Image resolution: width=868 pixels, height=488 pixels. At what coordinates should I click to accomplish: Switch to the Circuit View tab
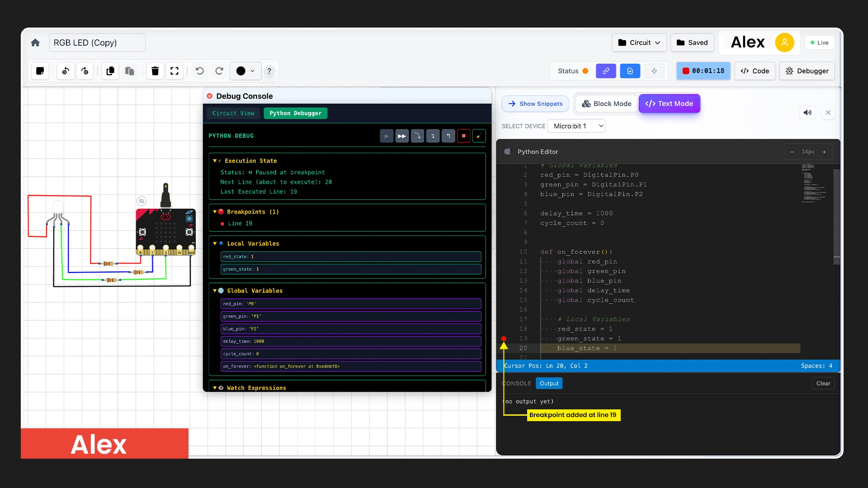tap(233, 113)
